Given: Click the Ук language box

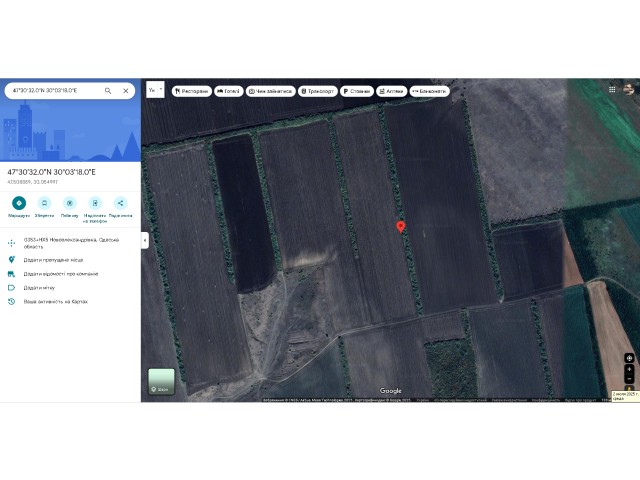Looking at the screenshot, I should (x=152, y=90).
